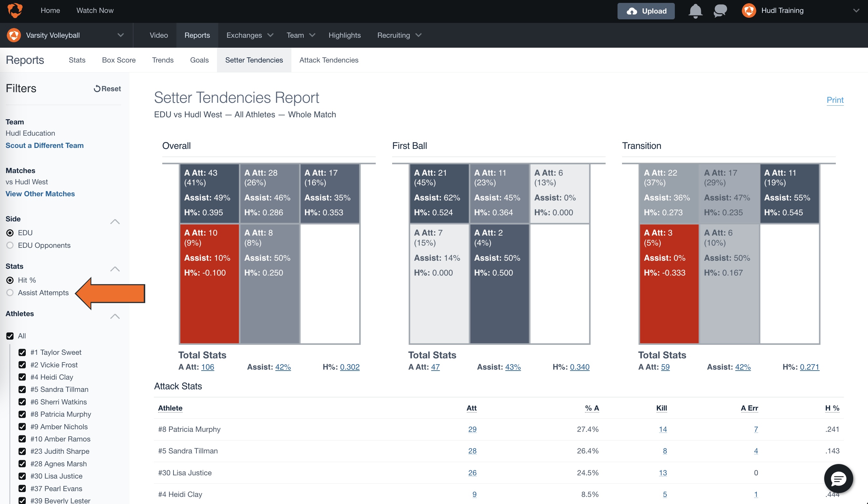The image size is (868, 504).
Task: Click the Upload button
Action: pyautogui.click(x=646, y=11)
